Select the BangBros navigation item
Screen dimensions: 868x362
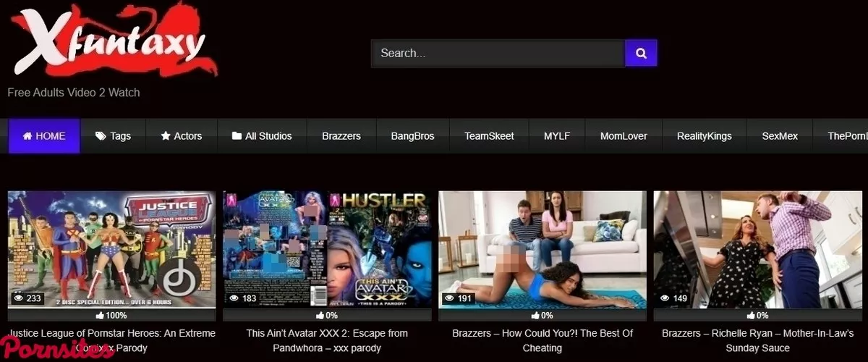tap(412, 136)
